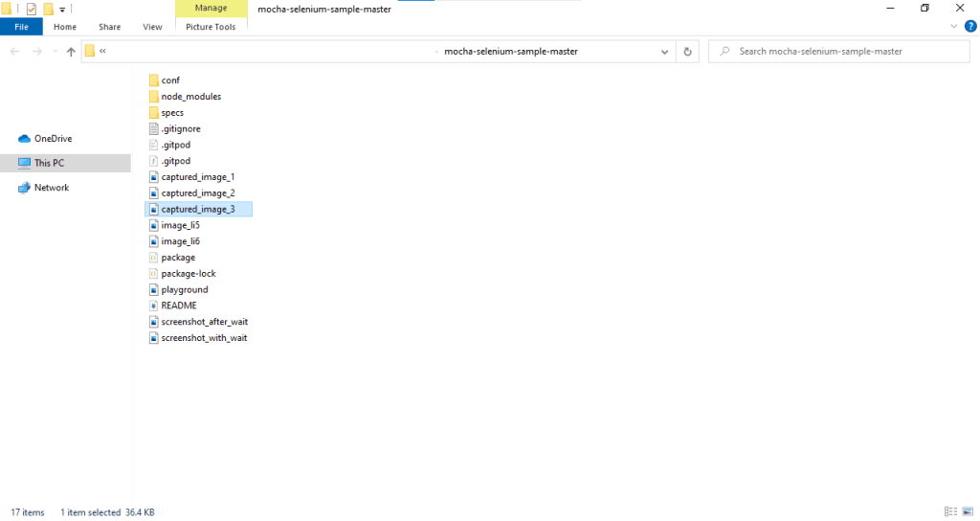Click the OneDrive cloud icon
Screen dimensions: 980x521
pos(24,138)
